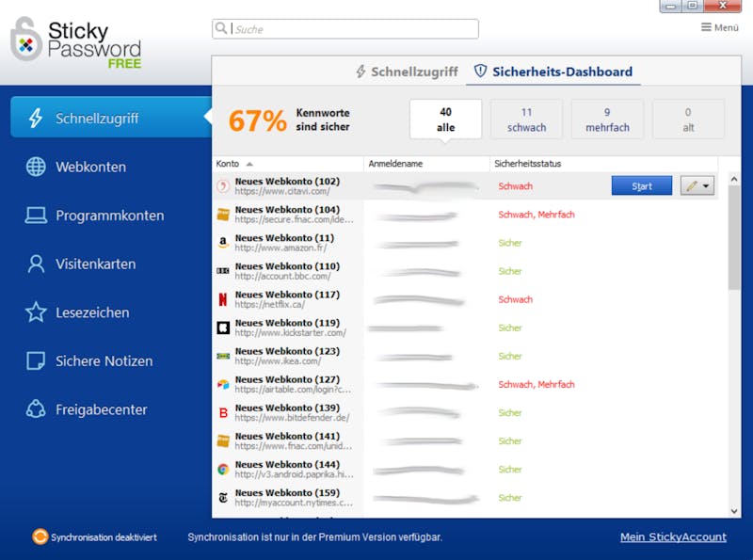Click the Netflix icon for Webkonto (117)

(223, 299)
